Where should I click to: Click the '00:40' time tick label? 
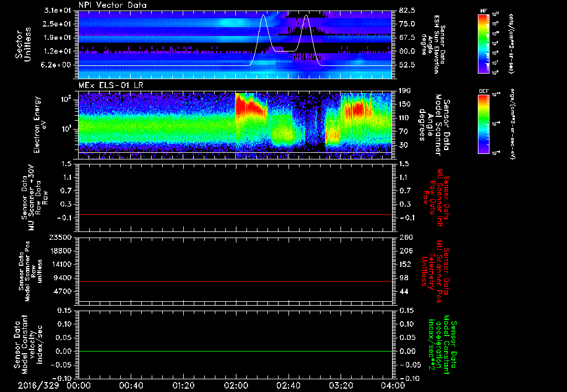131,385
